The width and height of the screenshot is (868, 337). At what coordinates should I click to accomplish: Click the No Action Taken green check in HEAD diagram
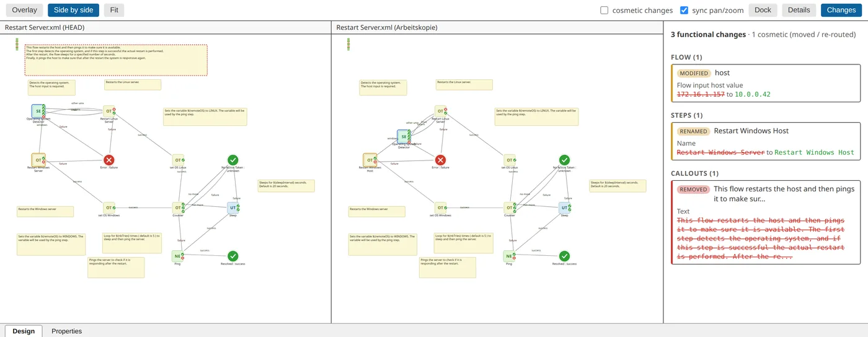coord(233,160)
